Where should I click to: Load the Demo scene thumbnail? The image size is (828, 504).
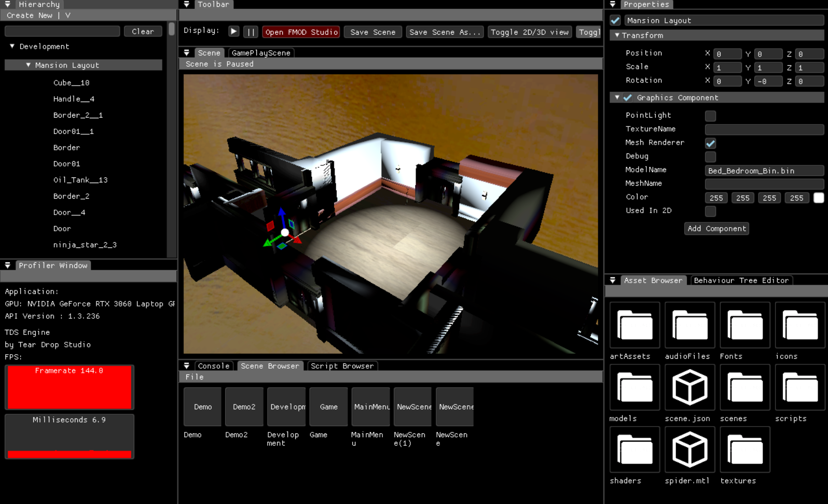coord(202,407)
